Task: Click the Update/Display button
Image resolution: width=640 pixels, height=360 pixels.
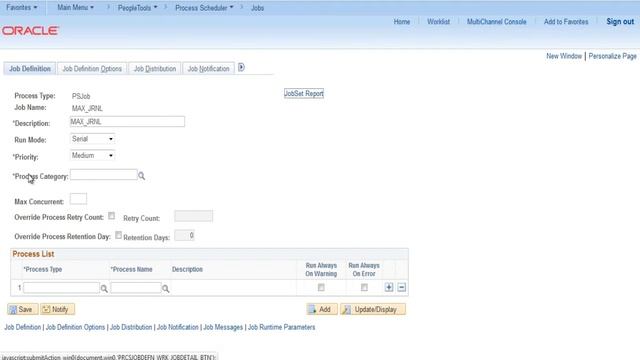Action: point(373,309)
